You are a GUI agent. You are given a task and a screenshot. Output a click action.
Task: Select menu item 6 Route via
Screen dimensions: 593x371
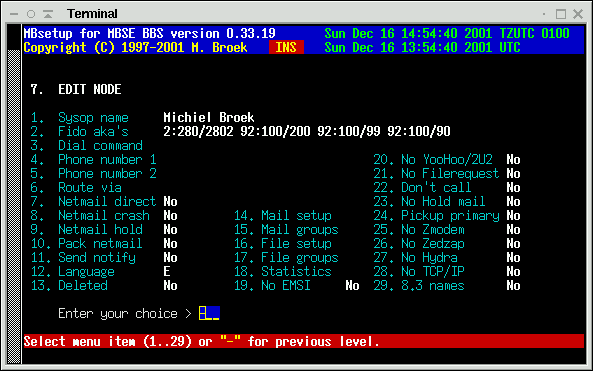coord(76,187)
